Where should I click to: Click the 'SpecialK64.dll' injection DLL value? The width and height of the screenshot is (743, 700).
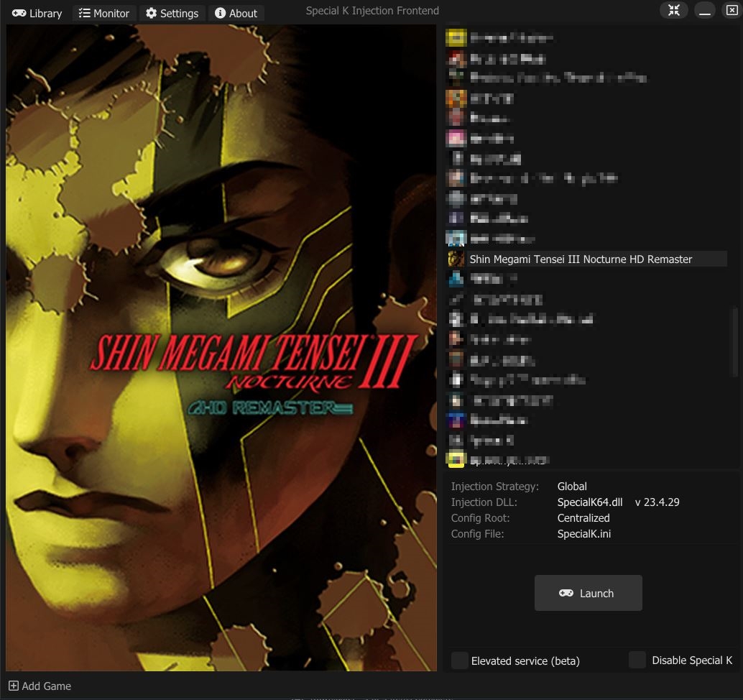pos(589,502)
